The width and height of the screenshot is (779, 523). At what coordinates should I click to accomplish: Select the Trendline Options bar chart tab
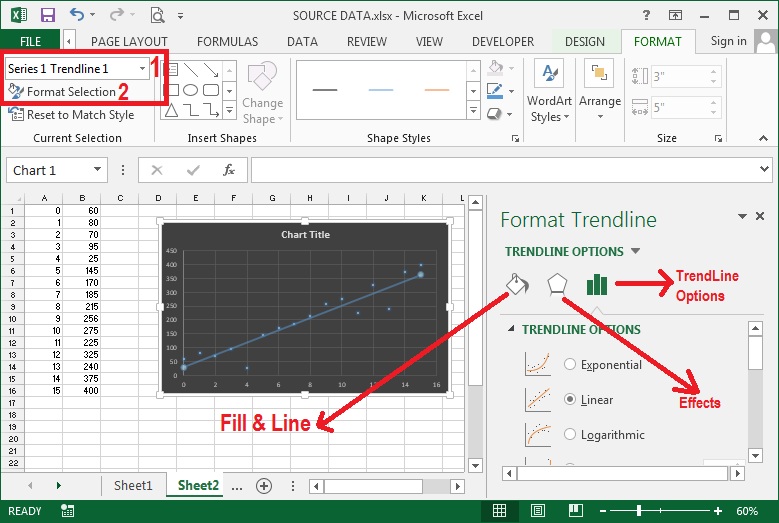coord(597,285)
